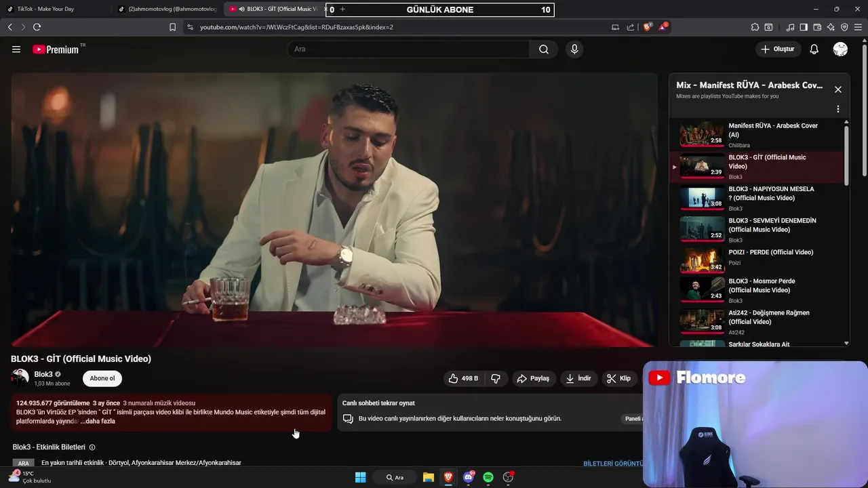Click the Ara search input field
Screen dimensions: 868x488
pos(409,49)
